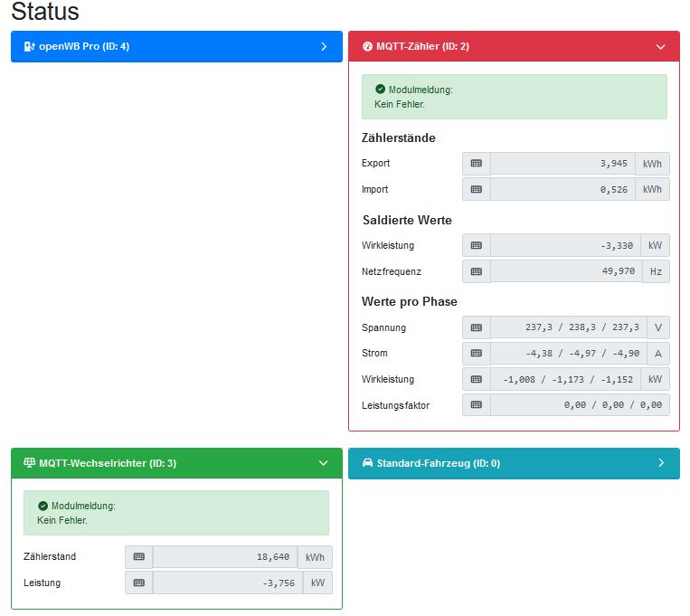Click the green check icon in MQTT-Zähler Modulmeldung
This screenshot has width=690, height=616.
point(380,90)
